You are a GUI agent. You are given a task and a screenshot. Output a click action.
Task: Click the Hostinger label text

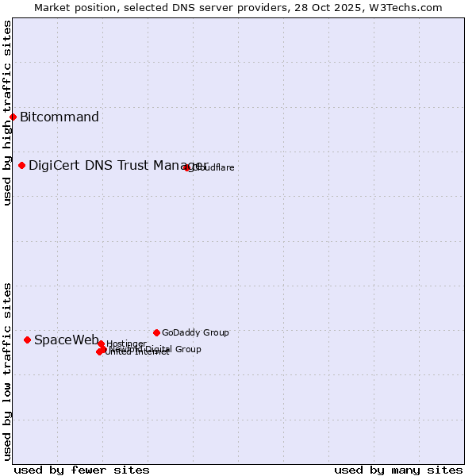pos(127,344)
